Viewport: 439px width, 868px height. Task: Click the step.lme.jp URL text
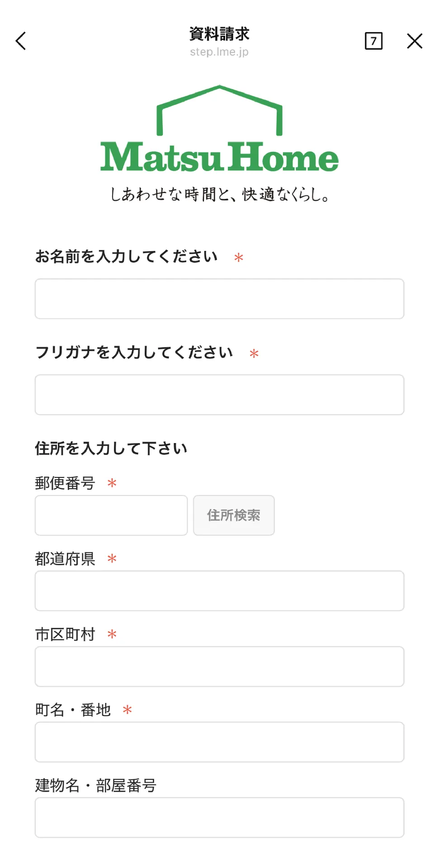219,52
